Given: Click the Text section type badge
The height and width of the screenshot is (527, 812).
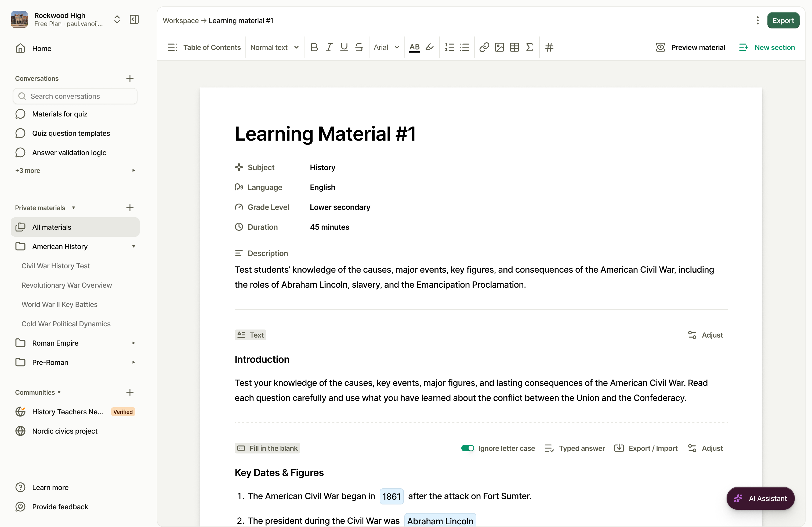Looking at the screenshot, I should coord(251,335).
